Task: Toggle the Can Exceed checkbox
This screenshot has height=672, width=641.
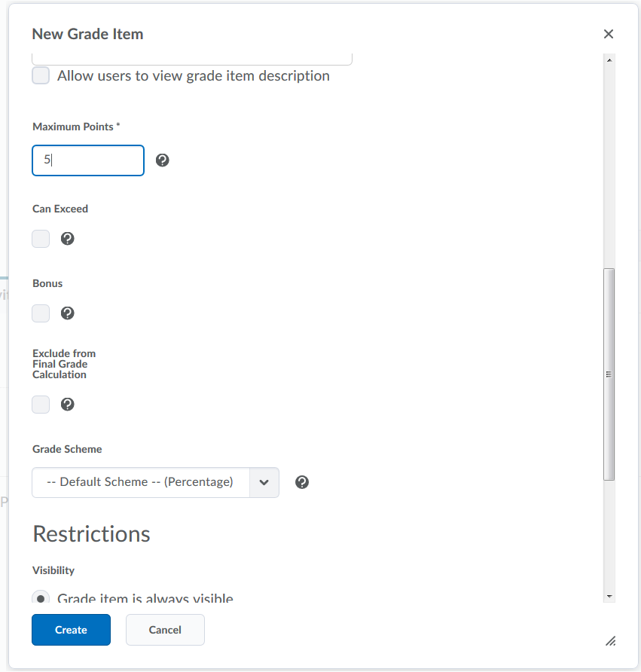Action: pyautogui.click(x=40, y=238)
